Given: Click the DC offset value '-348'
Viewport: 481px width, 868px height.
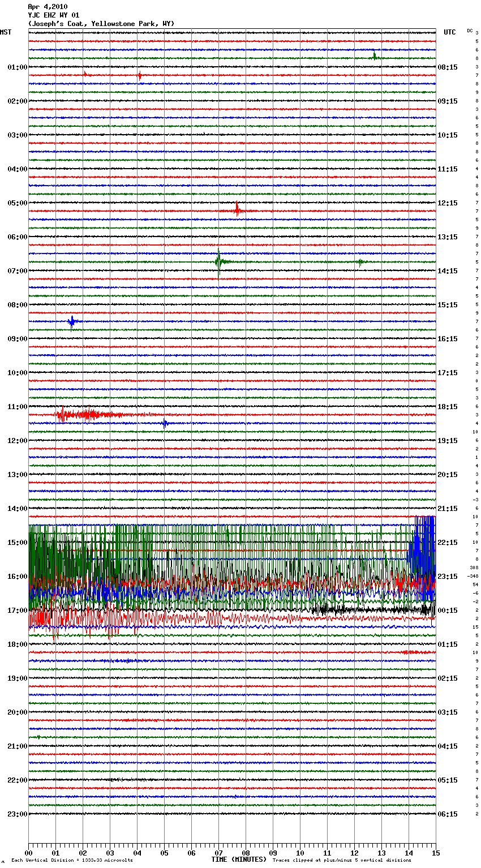Looking at the screenshot, I should 473,576.
